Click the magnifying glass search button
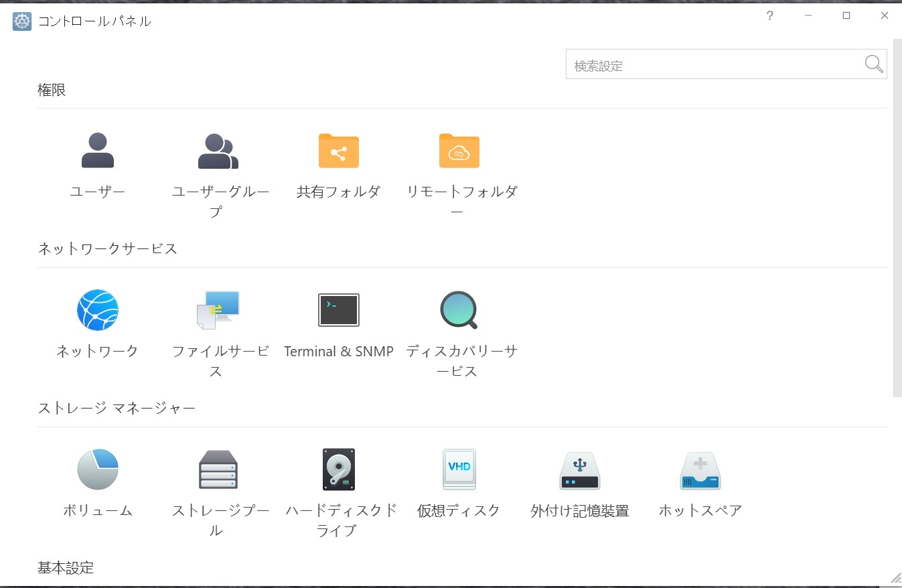Viewport: 902px width, 588px height. pos(874,64)
